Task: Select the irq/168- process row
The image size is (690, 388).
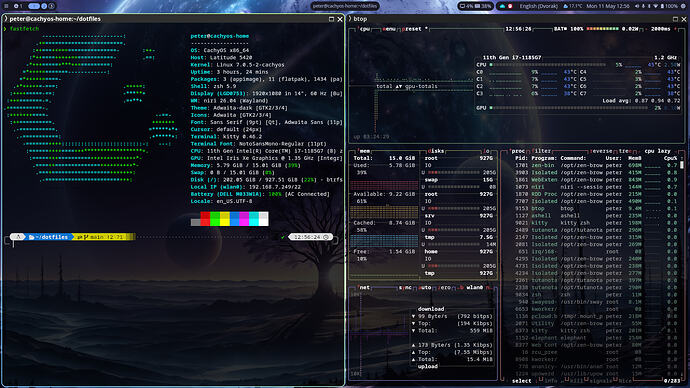Action: 596,252
